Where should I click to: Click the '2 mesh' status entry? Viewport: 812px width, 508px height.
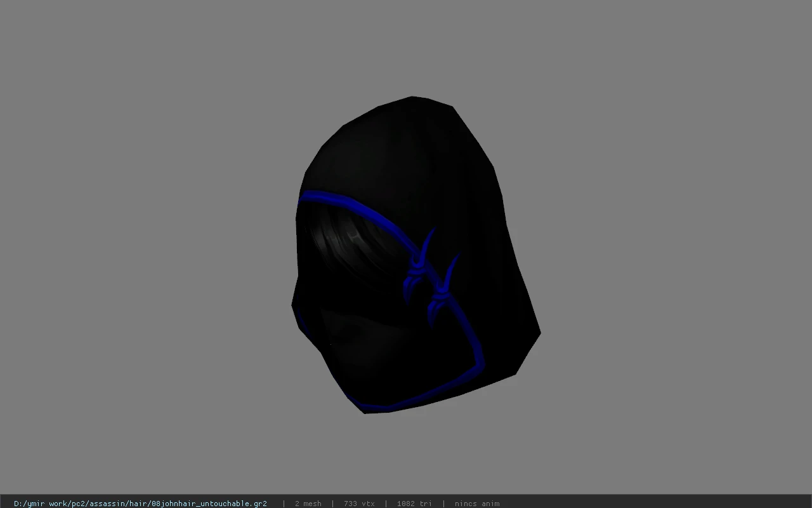pos(308,504)
